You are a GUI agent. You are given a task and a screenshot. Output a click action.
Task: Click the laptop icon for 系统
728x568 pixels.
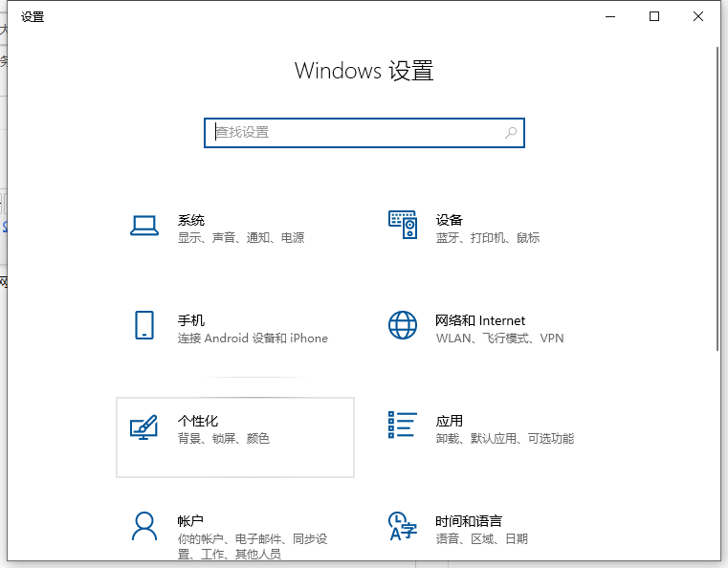click(x=143, y=226)
